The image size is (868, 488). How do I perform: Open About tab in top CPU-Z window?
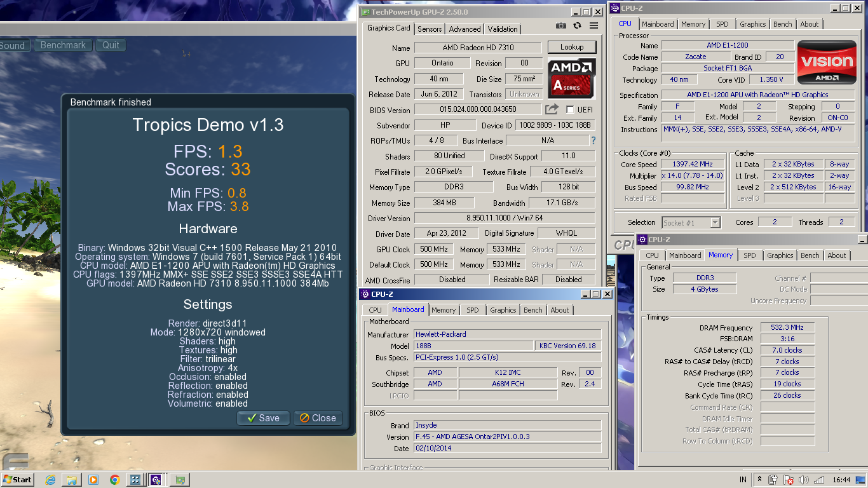(x=810, y=24)
